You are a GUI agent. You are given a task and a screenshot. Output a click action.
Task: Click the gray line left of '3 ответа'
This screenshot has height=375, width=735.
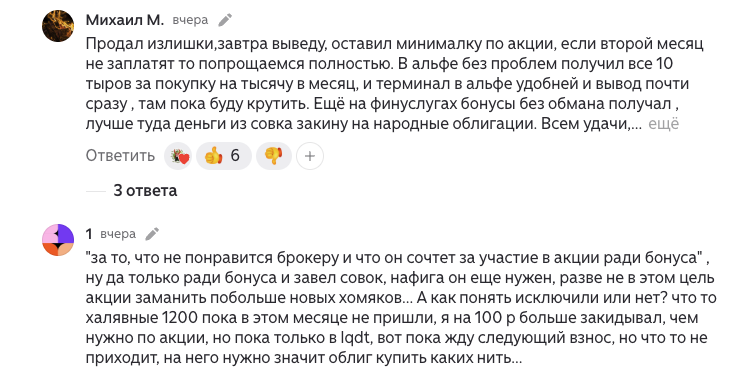[96, 191]
